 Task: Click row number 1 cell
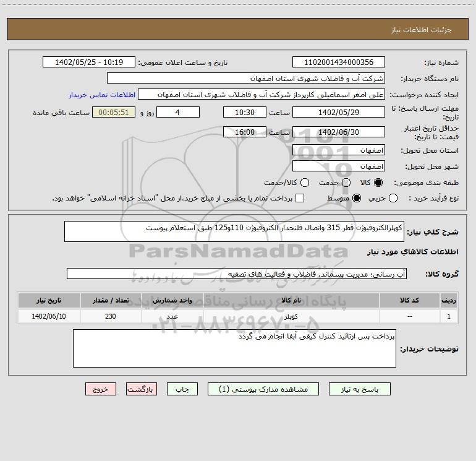pos(449,316)
